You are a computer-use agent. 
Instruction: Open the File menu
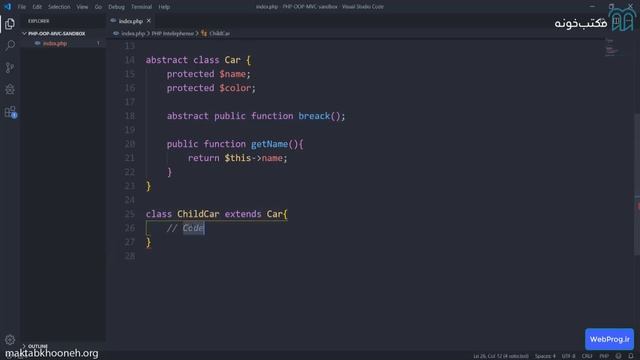22,7
